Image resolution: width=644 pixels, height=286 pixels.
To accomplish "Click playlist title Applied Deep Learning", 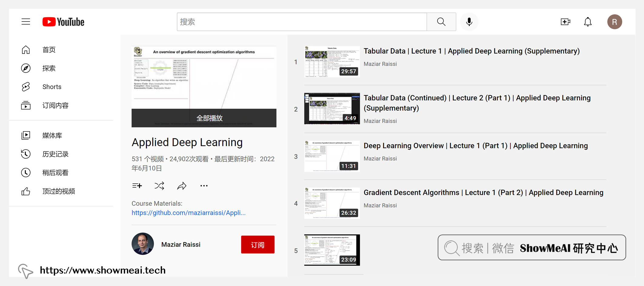I will point(187,142).
